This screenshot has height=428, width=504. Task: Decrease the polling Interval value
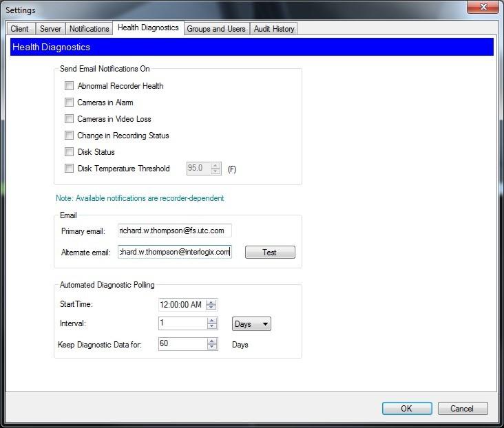click(x=212, y=326)
